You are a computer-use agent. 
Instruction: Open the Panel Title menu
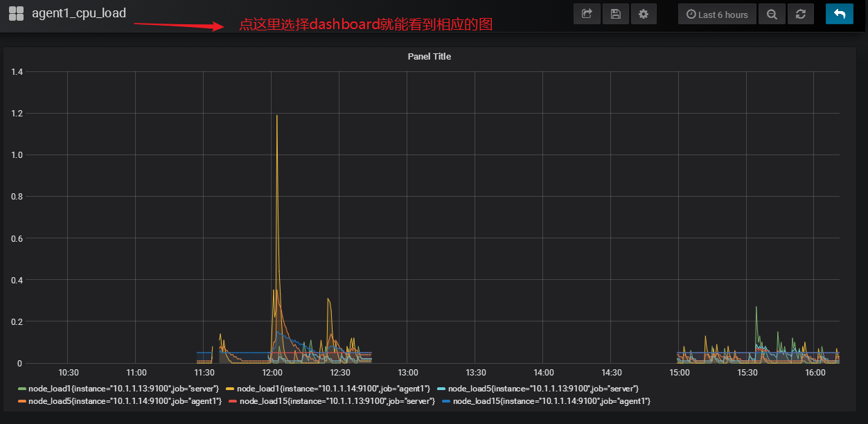[429, 56]
